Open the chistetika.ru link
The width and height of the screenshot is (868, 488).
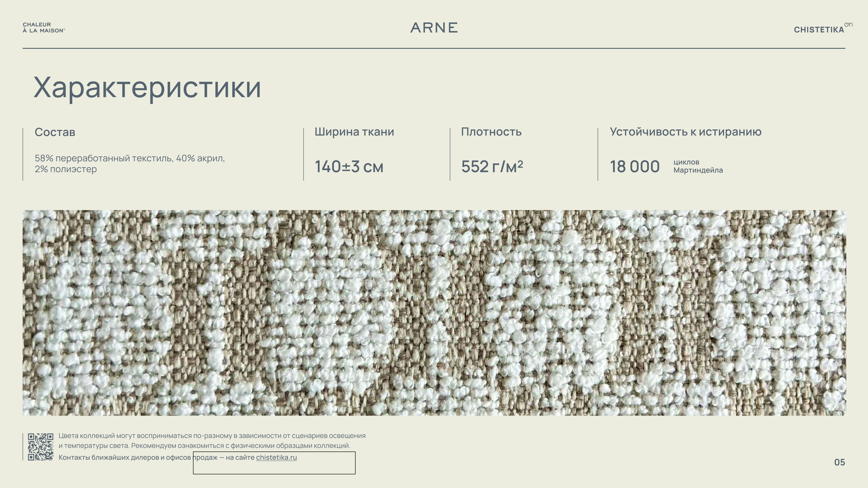click(276, 457)
